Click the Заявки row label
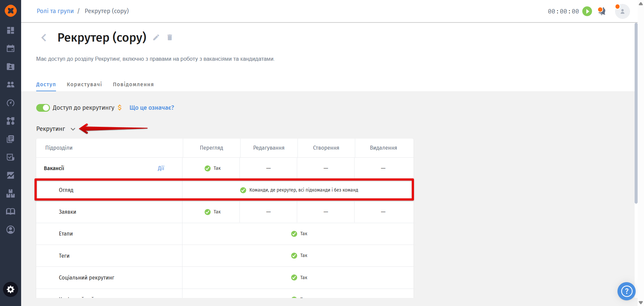 point(67,212)
